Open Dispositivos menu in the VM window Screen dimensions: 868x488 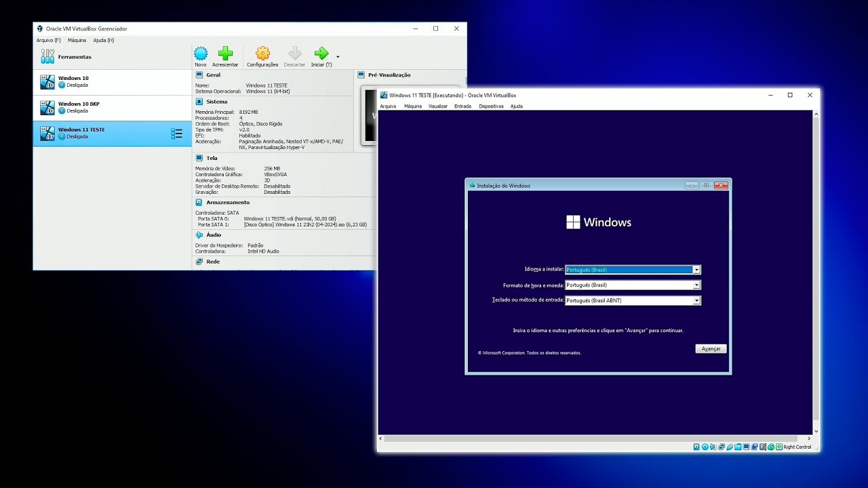[x=491, y=106]
